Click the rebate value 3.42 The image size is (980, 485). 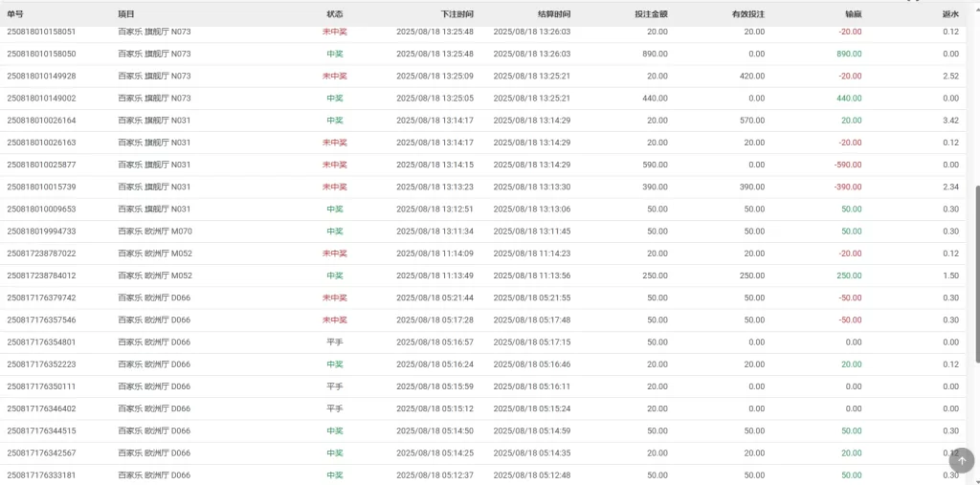pyautogui.click(x=950, y=121)
